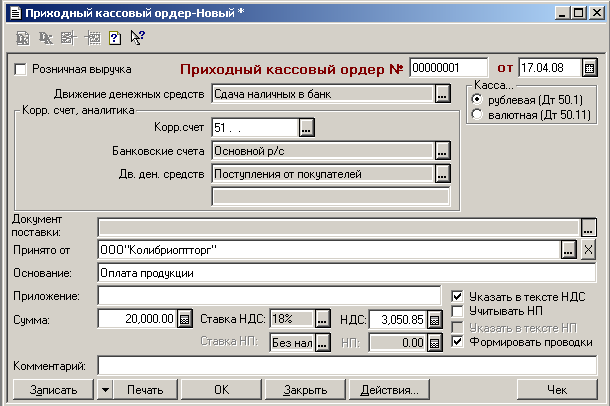Click the field Сдача наличных в банк

coord(323,94)
